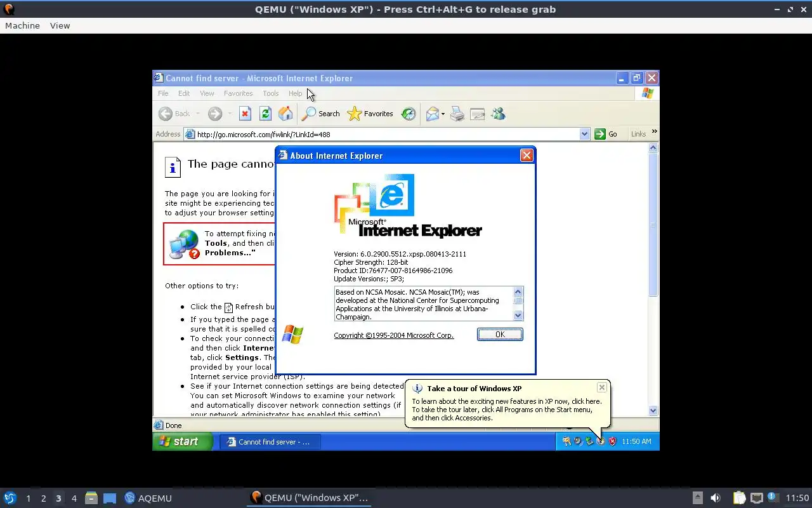Click the Home house icon in IE toolbar
This screenshot has width=812, height=508.
285,114
